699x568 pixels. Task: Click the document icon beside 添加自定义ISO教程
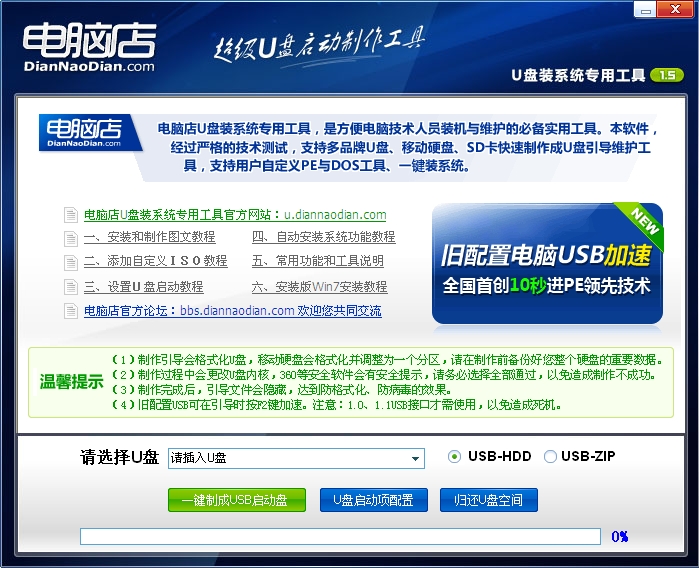[x=70, y=262]
